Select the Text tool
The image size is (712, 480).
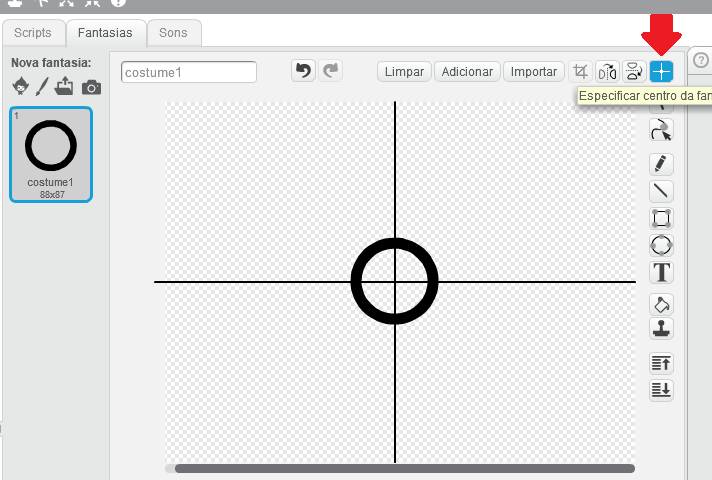[661, 272]
